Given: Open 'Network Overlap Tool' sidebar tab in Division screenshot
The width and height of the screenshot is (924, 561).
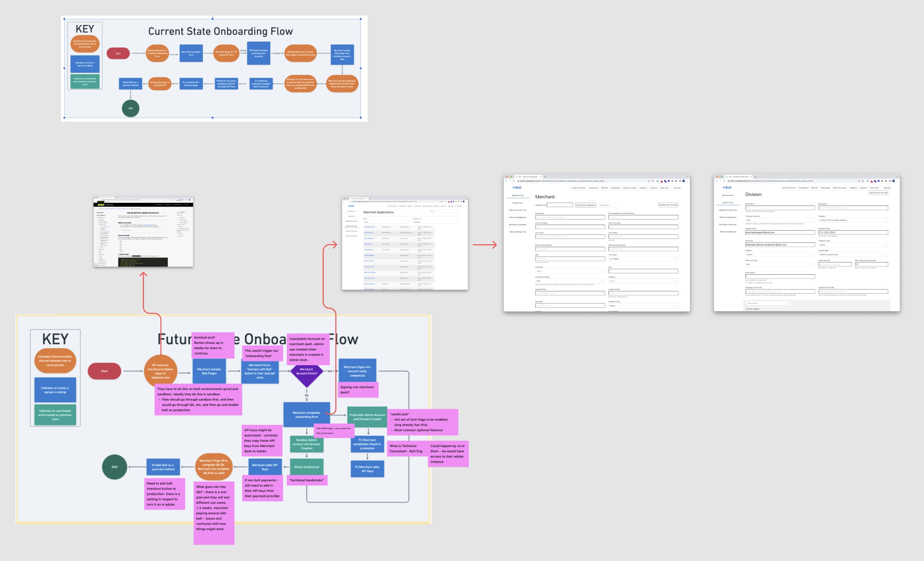Looking at the screenshot, I should [728, 232].
